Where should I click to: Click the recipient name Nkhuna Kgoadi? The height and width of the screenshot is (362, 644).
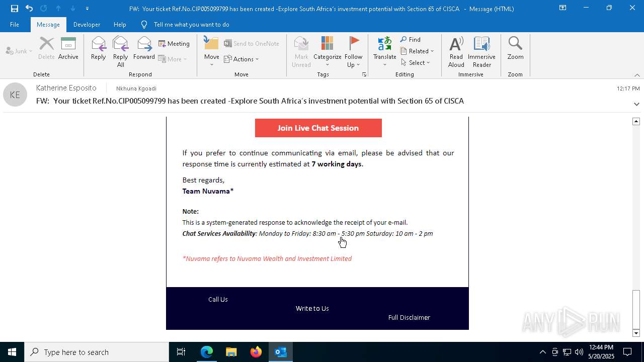pyautogui.click(x=136, y=88)
